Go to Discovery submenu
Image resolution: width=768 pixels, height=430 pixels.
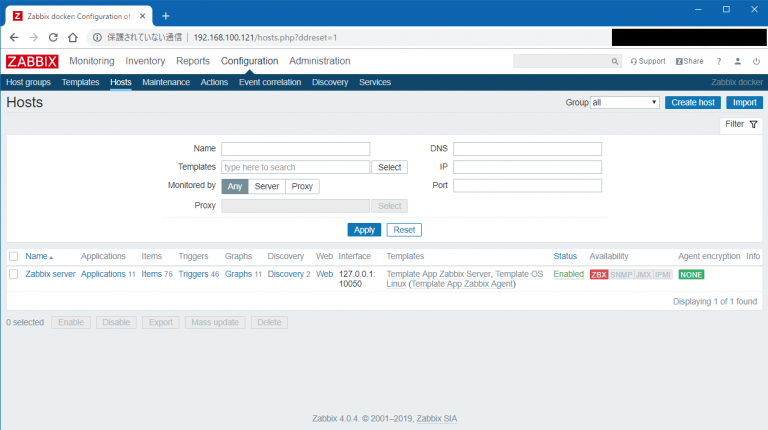coord(330,82)
